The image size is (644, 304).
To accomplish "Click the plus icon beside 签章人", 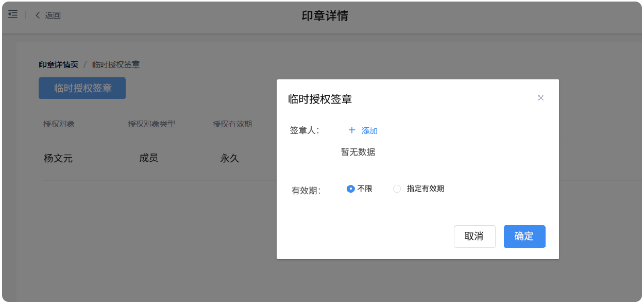I will (352, 130).
